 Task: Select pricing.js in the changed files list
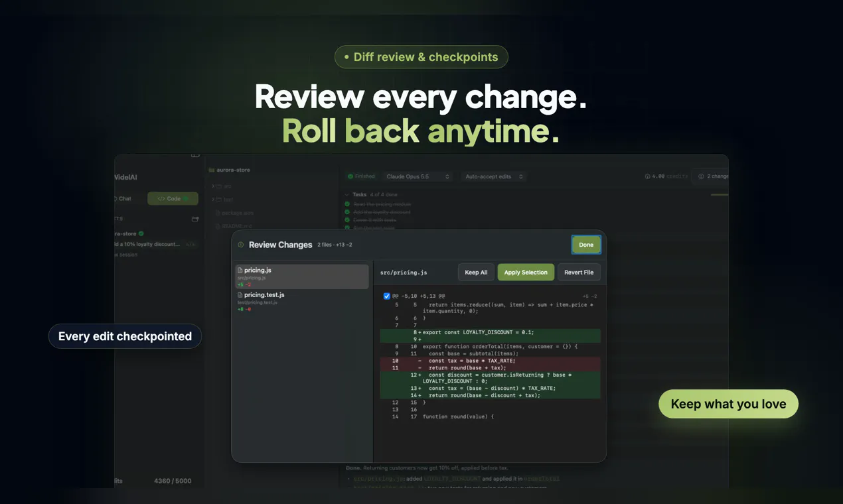click(302, 277)
